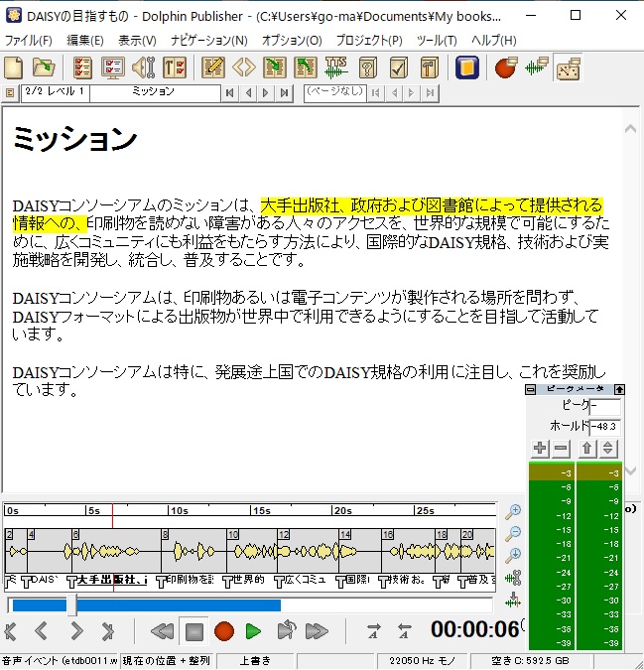
Task: Open the プロジェクト(P) menu
Action: (369, 41)
